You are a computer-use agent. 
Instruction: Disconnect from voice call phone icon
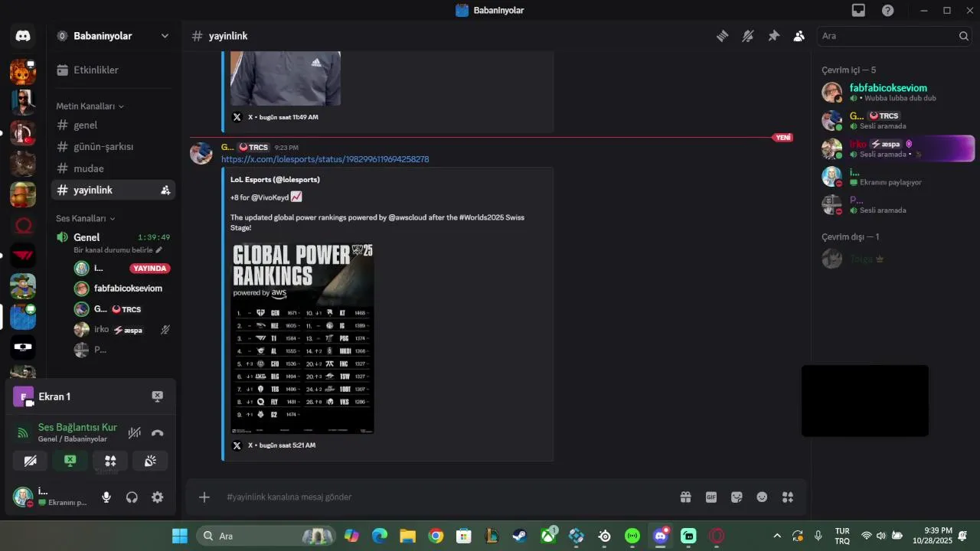[x=157, y=433]
